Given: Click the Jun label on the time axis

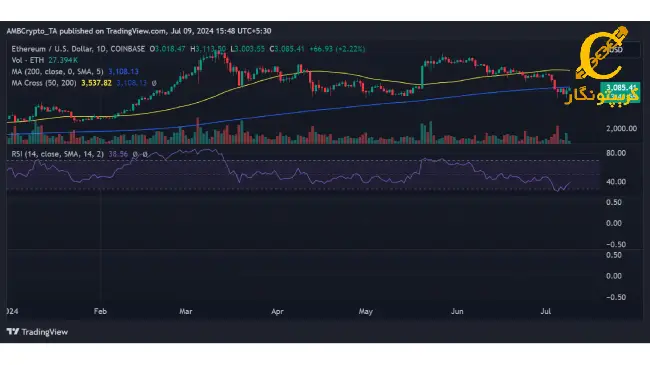Looking at the screenshot, I should coord(457,311).
